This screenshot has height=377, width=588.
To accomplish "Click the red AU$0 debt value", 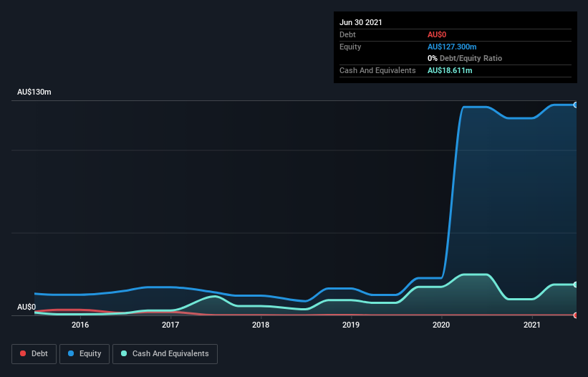I will pos(437,34).
